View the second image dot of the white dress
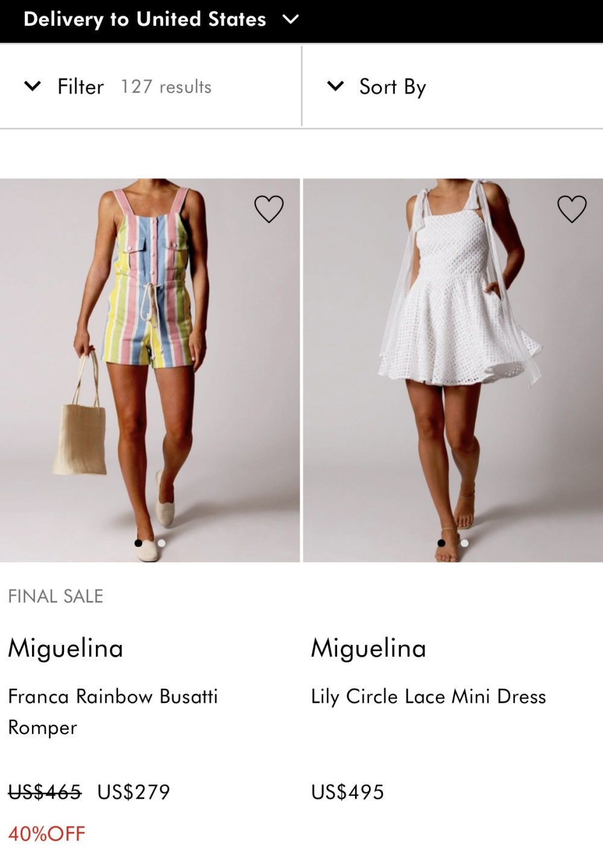603x868 pixels. pyautogui.click(x=464, y=543)
